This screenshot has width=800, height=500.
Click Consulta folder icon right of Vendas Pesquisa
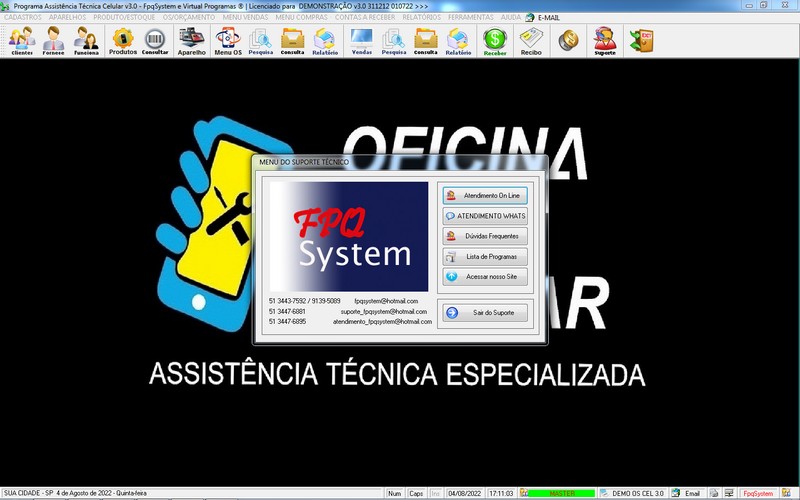coord(426,41)
